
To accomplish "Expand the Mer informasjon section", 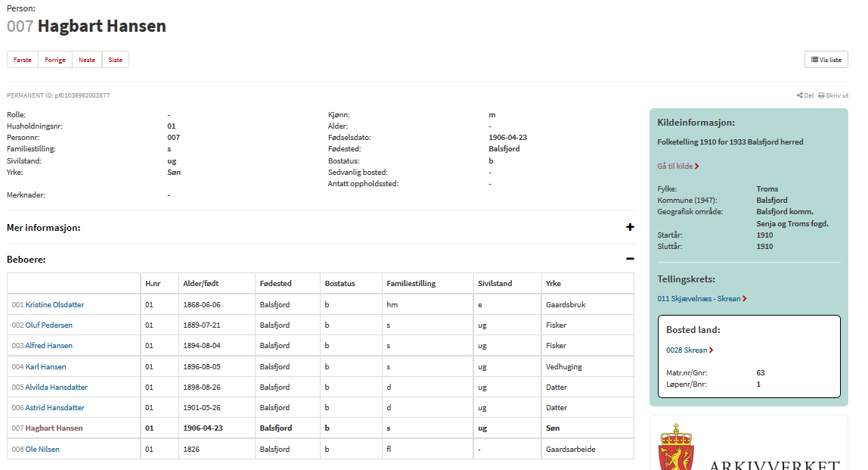I will point(630,227).
